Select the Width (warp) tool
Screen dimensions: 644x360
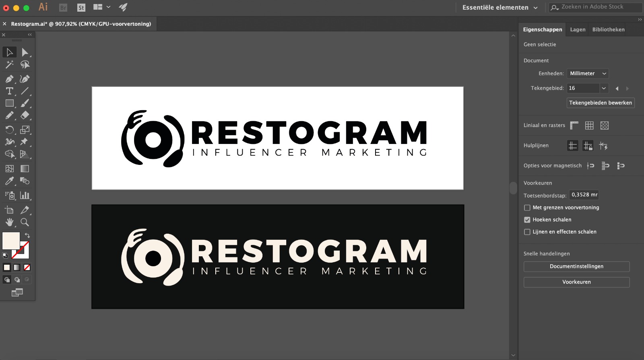[10, 142]
